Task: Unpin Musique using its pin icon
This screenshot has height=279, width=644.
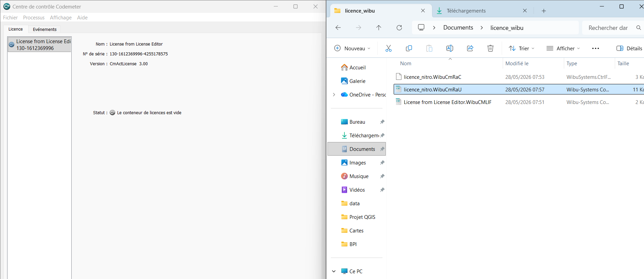Action: (x=382, y=176)
